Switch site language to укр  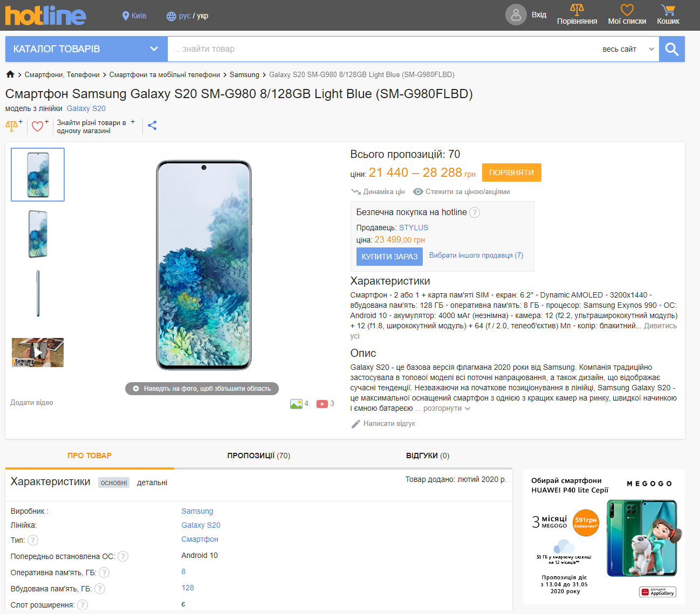pyautogui.click(x=203, y=16)
